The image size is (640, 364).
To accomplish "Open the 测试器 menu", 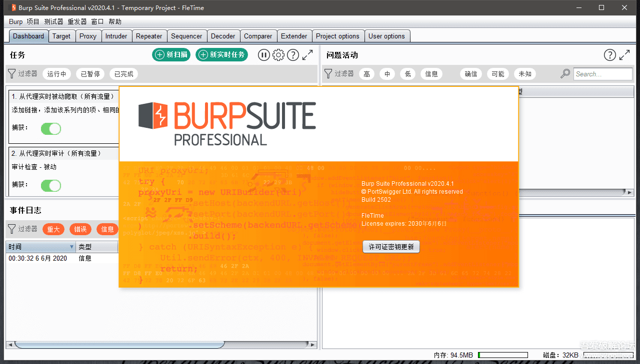I will click(53, 21).
